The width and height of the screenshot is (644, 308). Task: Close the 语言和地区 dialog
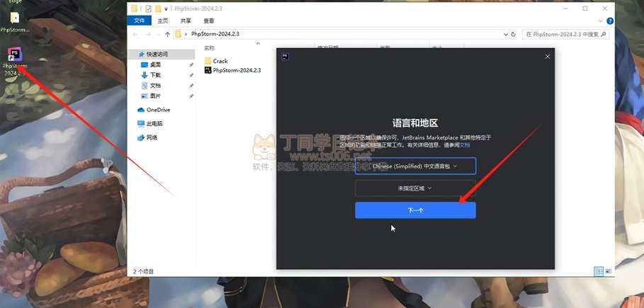547,57
